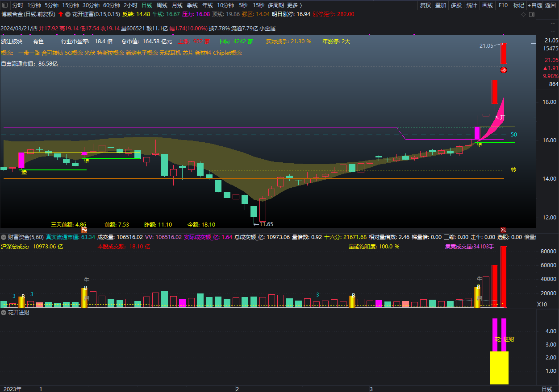Click the tallest red volume bar
The image size is (559, 392).
click(x=504, y=277)
